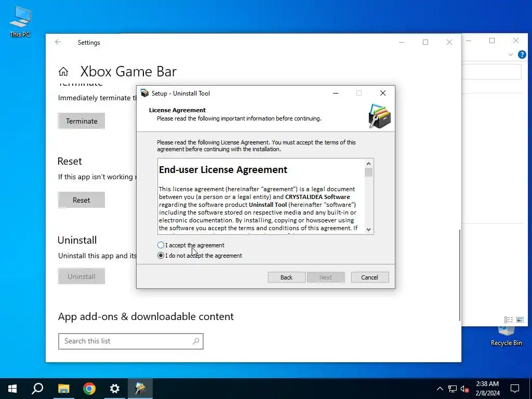Image resolution: width=532 pixels, height=399 pixels.
Task: Maximize the Settings window
Action: click(425, 43)
